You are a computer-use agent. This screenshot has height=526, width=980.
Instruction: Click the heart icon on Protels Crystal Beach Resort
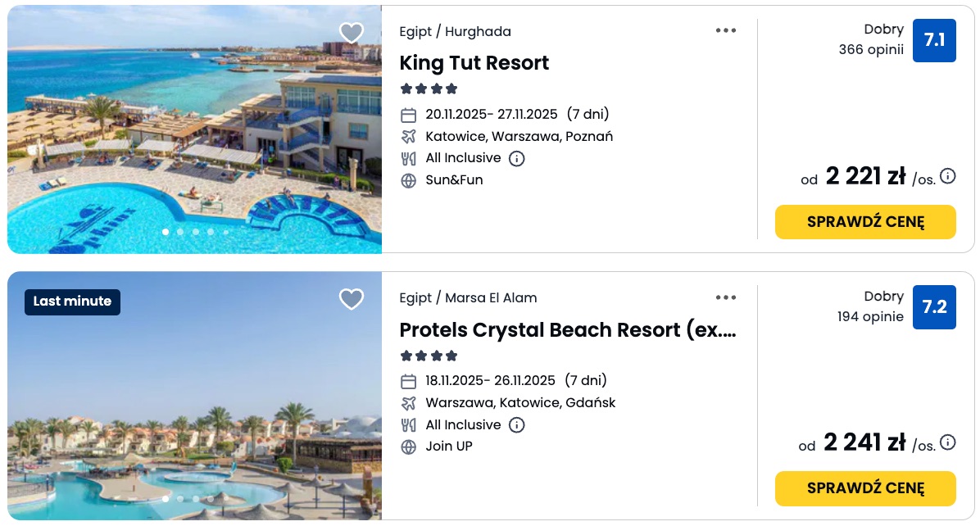point(352,300)
